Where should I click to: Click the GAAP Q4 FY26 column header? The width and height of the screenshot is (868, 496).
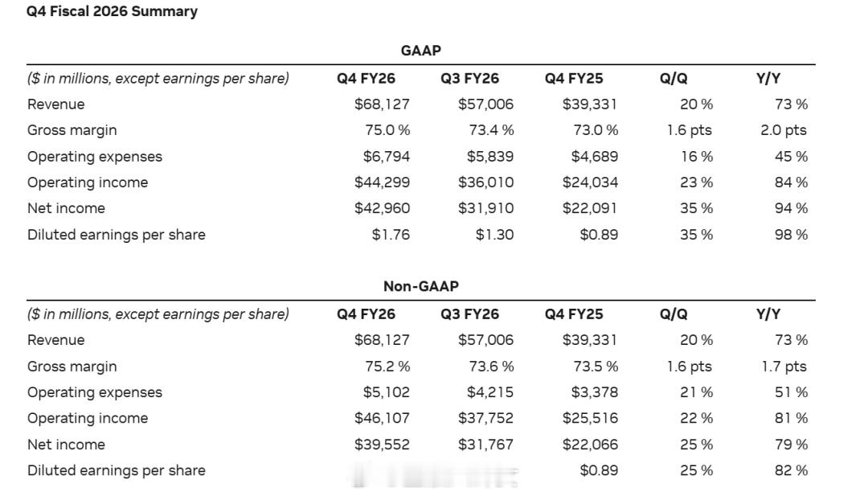[x=366, y=79]
